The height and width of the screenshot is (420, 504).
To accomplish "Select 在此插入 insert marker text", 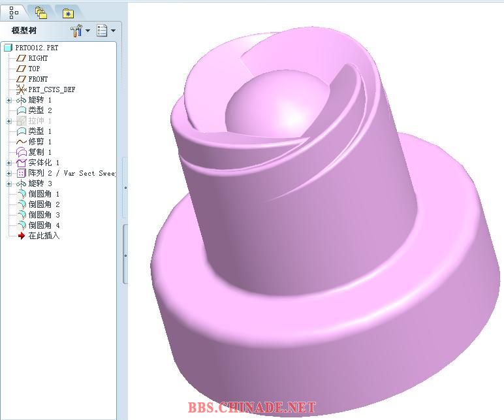I will click(x=44, y=236).
